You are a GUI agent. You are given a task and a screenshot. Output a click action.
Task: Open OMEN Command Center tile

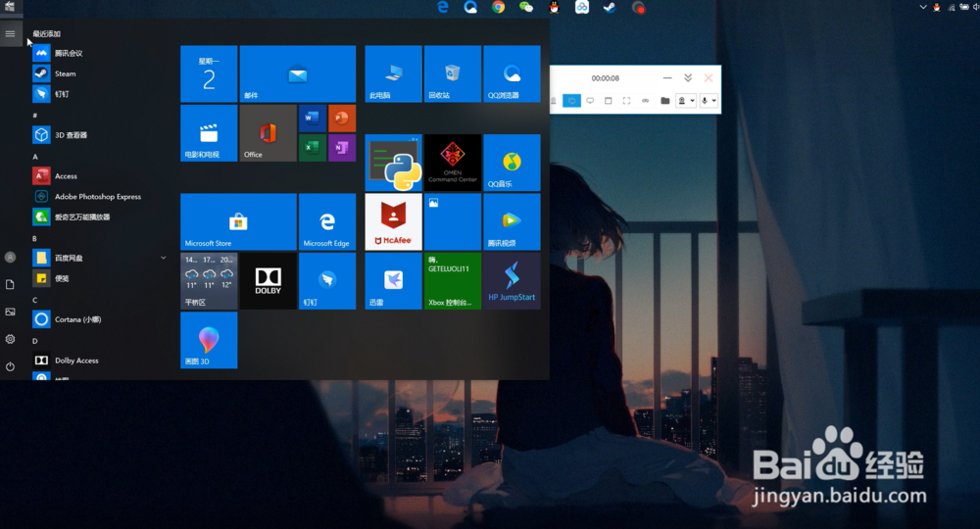[453, 163]
